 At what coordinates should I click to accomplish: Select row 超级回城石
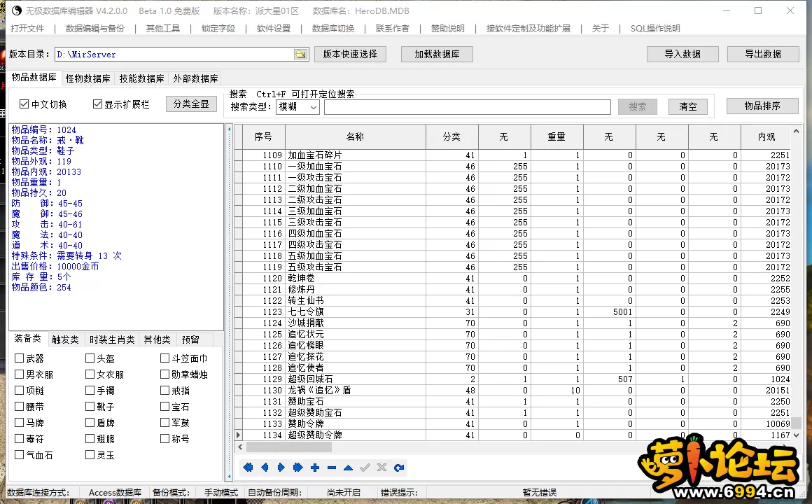pos(512,379)
